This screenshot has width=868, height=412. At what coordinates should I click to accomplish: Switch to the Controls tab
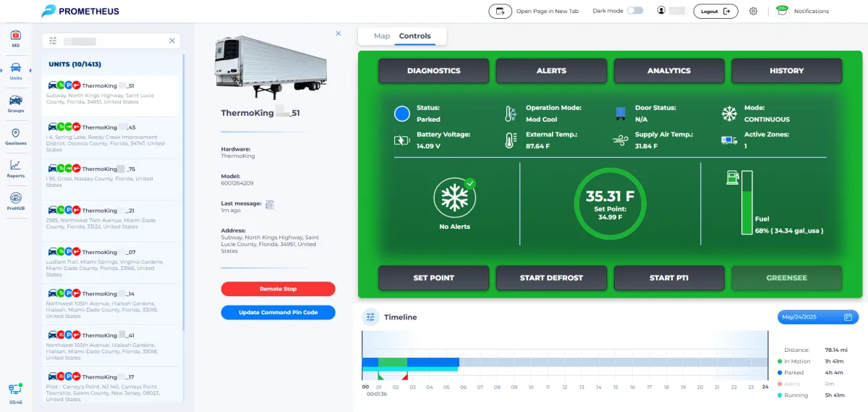pyautogui.click(x=415, y=36)
